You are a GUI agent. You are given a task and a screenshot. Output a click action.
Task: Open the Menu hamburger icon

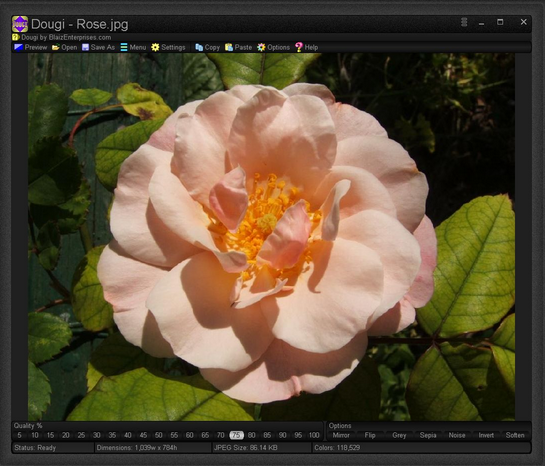click(124, 47)
